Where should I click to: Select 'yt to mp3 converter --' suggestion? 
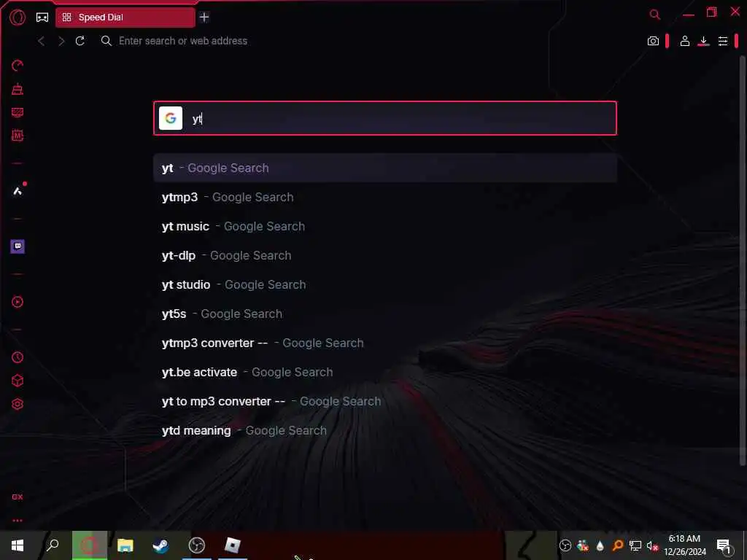[385, 402]
